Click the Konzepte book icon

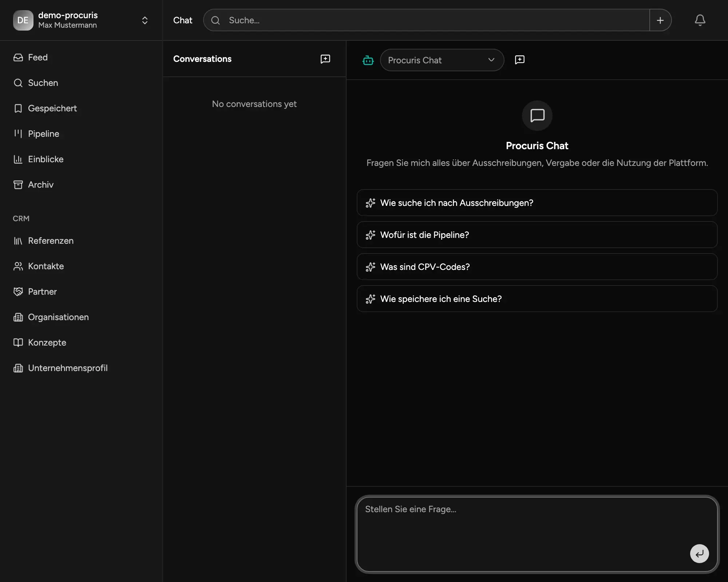[18, 343]
